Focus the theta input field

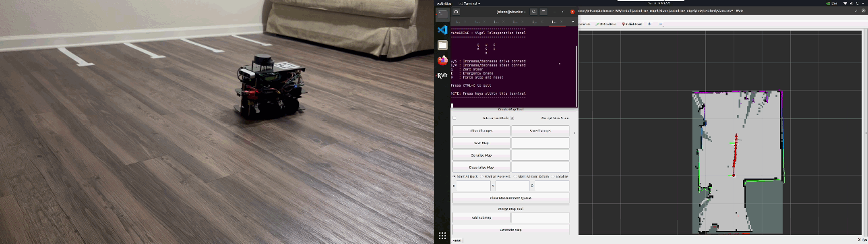[552, 186]
